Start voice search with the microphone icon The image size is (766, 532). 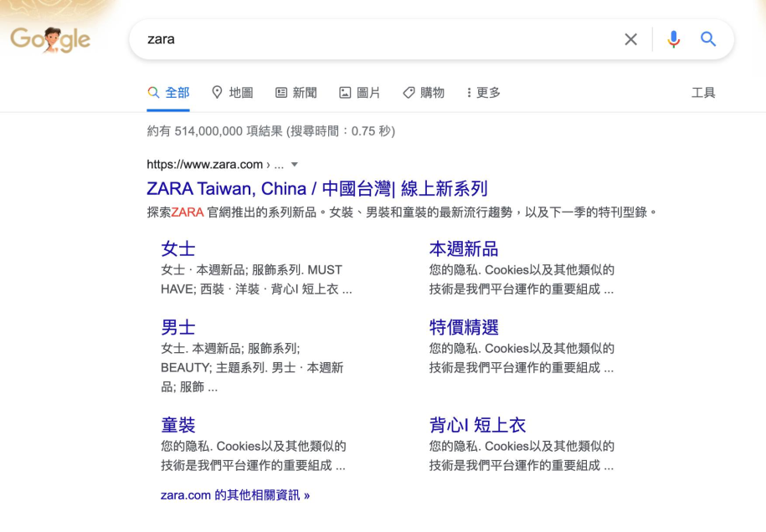pyautogui.click(x=673, y=39)
